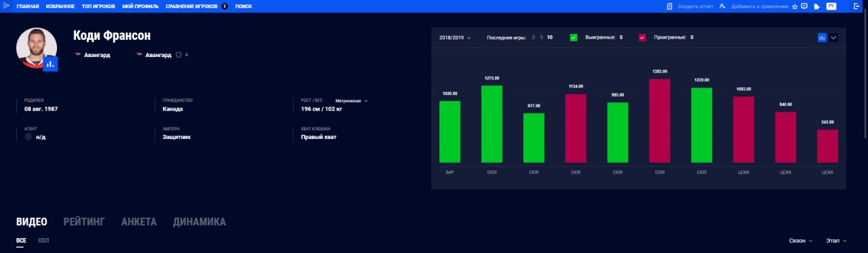
Task: Click the blue statistics icon on player photo
Action: 50,64
